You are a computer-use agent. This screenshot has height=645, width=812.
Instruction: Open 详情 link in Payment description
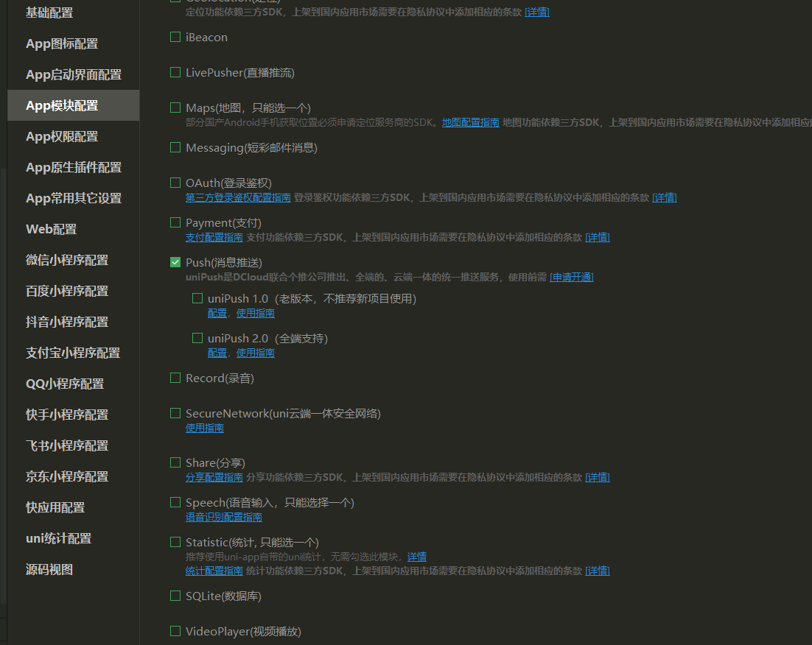(x=598, y=237)
